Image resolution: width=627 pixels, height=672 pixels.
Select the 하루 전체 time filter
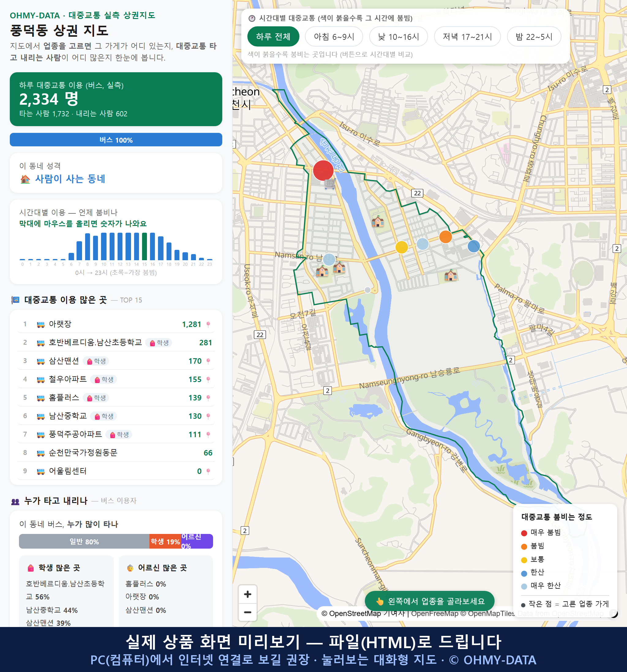[273, 36]
